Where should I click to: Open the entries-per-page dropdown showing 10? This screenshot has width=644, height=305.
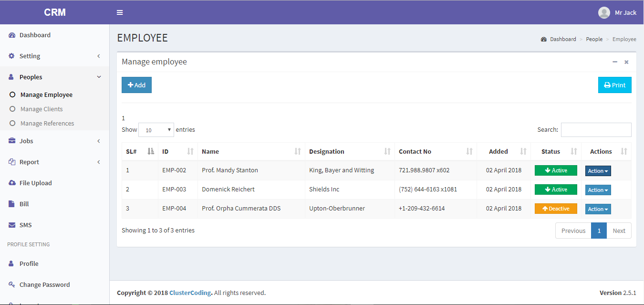156,130
